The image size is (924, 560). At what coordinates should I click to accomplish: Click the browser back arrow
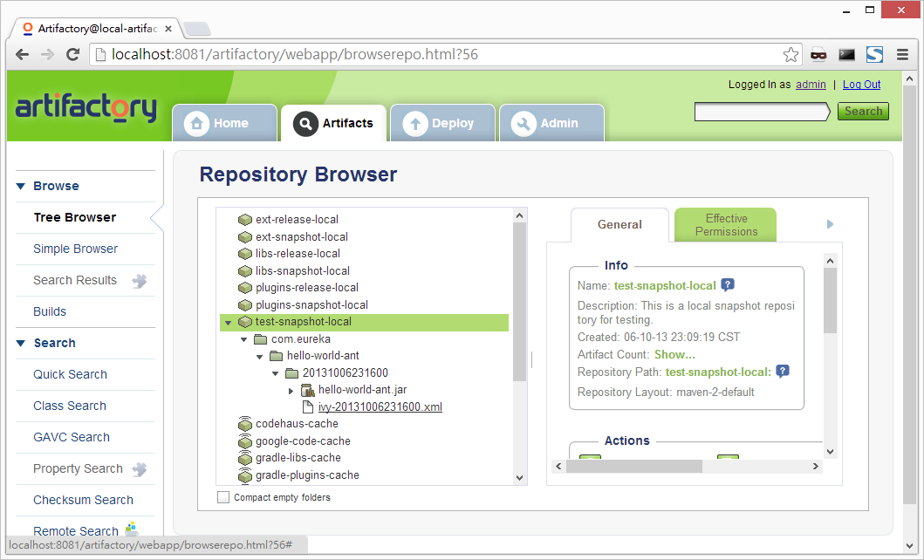pyautogui.click(x=23, y=55)
